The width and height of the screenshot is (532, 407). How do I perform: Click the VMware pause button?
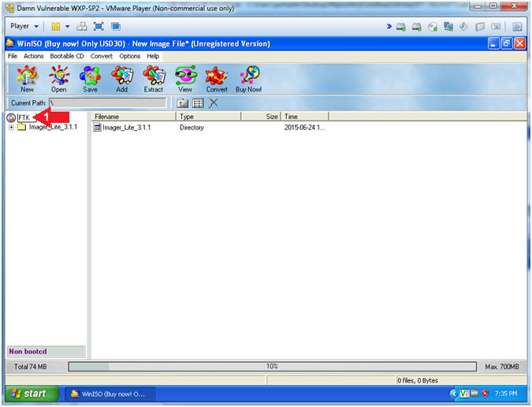(56, 27)
